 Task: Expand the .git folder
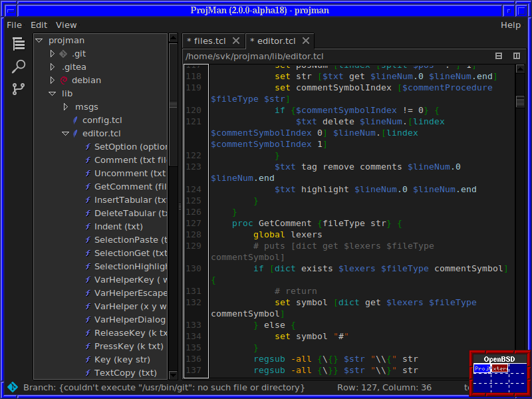(53, 53)
